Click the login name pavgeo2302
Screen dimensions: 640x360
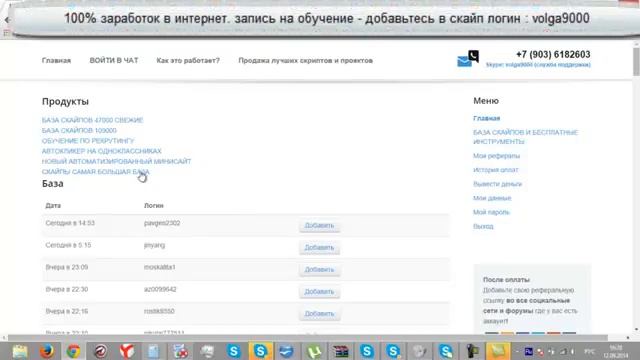click(162, 223)
